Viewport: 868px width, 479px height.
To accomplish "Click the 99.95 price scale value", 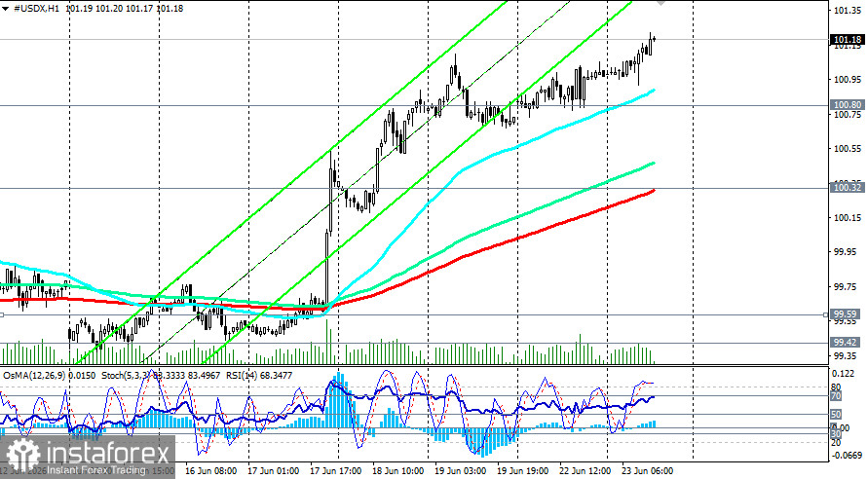I will coord(845,252).
